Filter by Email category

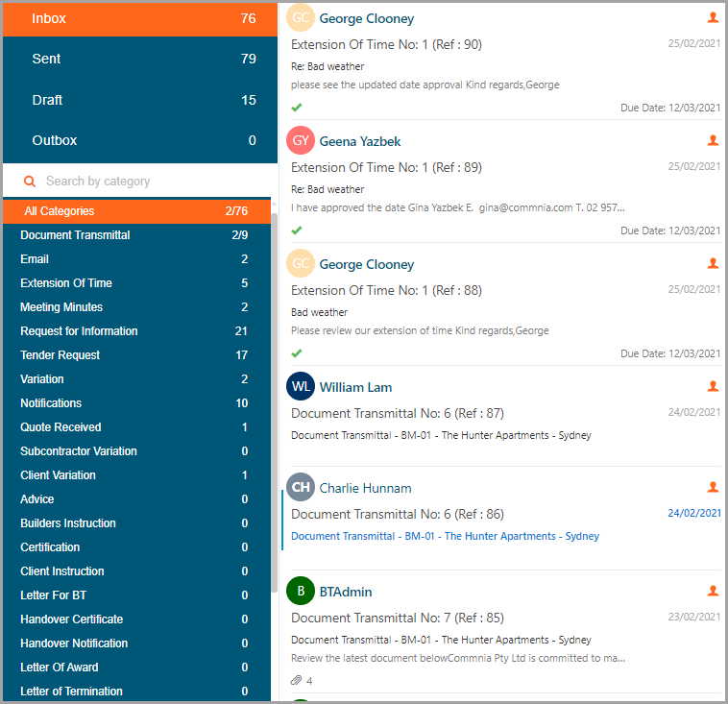136,259
